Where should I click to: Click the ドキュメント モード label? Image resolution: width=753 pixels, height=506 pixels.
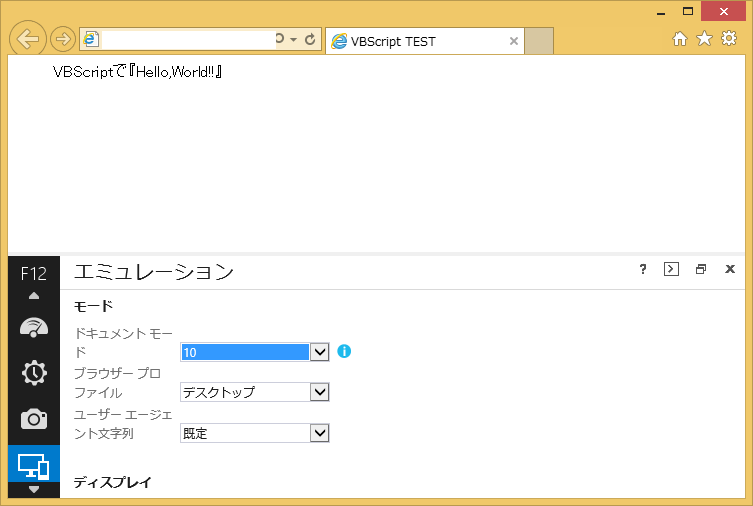point(123,342)
